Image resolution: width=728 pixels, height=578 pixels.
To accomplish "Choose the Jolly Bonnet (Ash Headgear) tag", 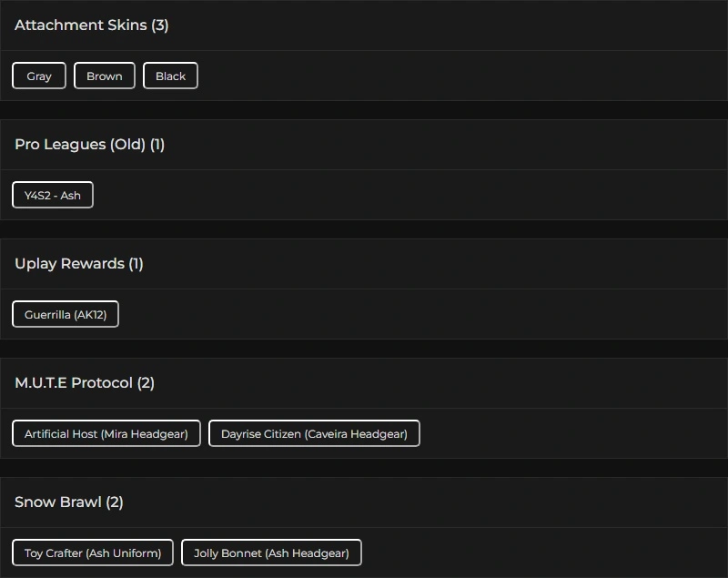I will tap(271, 553).
